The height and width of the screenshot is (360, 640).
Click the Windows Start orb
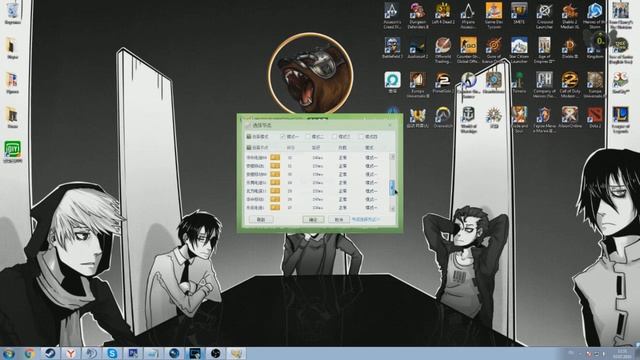pos(9,353)
